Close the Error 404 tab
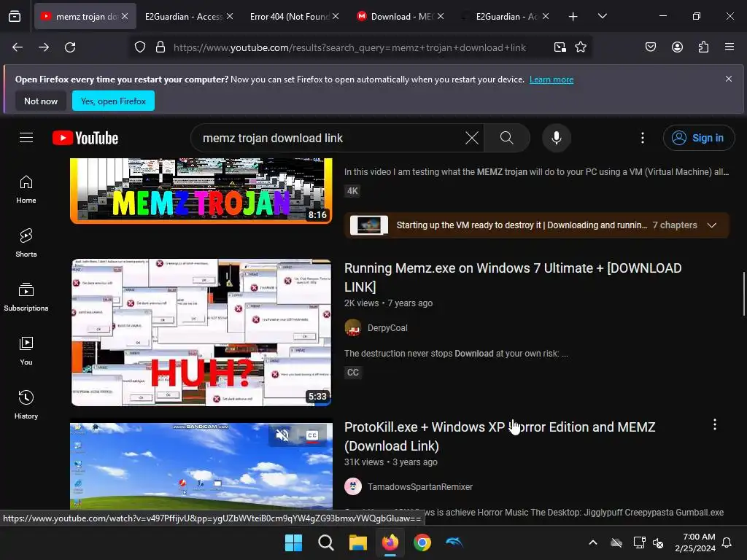747x560 pixels. [336, 16]
